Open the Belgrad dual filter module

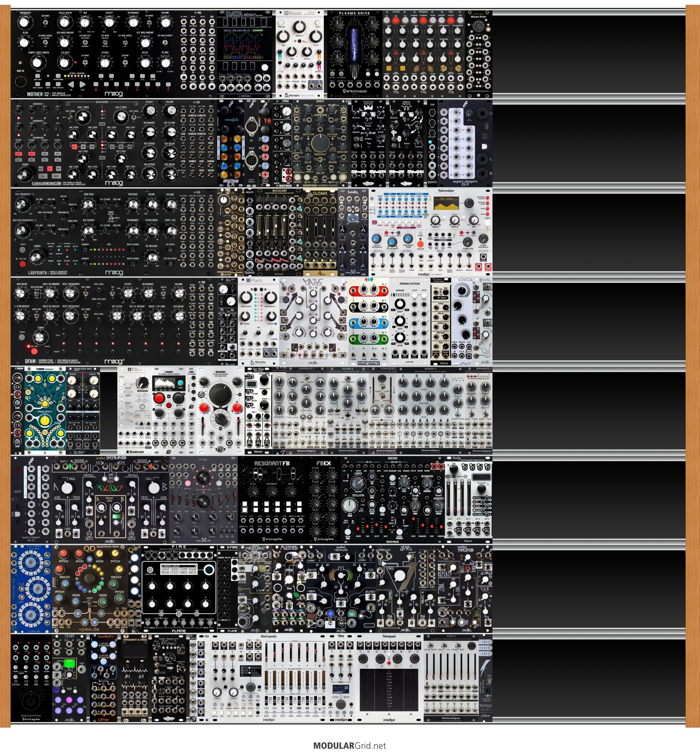[x=221, y=411]
